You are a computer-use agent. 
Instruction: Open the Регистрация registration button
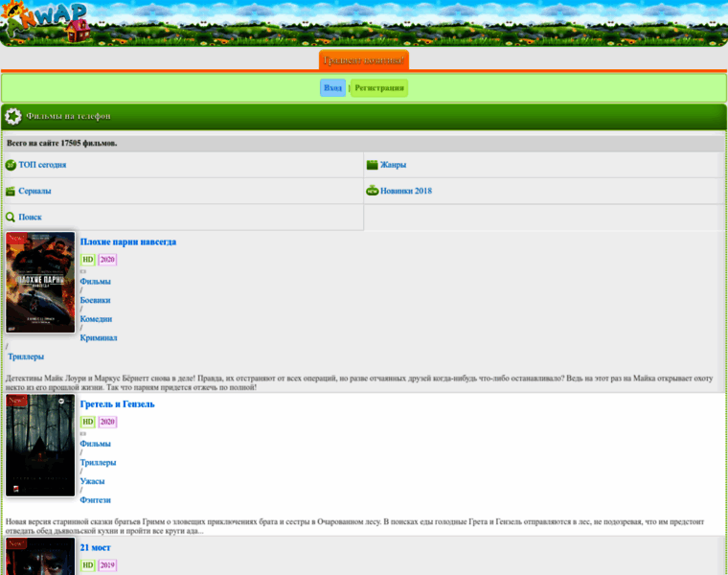tap(379, 88)
